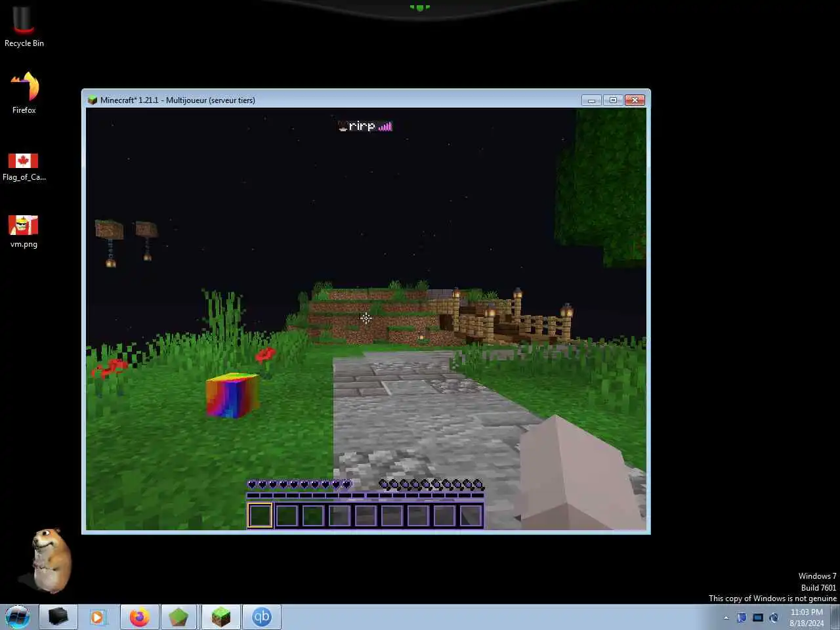Click the network monitor tray icon

coord(758,618)
